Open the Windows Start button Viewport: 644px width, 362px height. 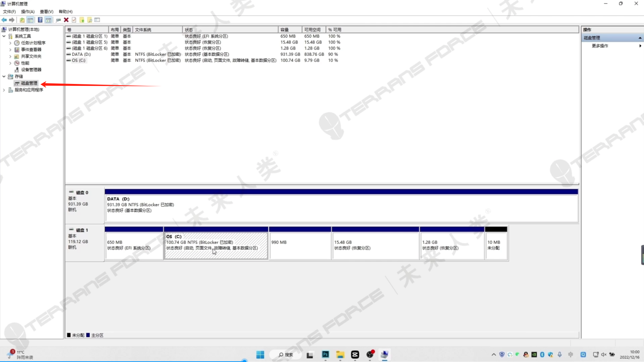[260, 355]
